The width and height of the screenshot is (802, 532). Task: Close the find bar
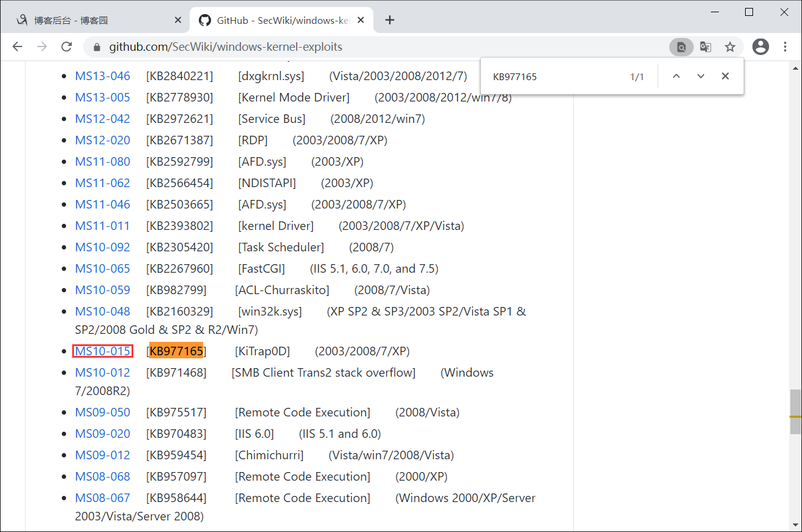coord(725,76)
